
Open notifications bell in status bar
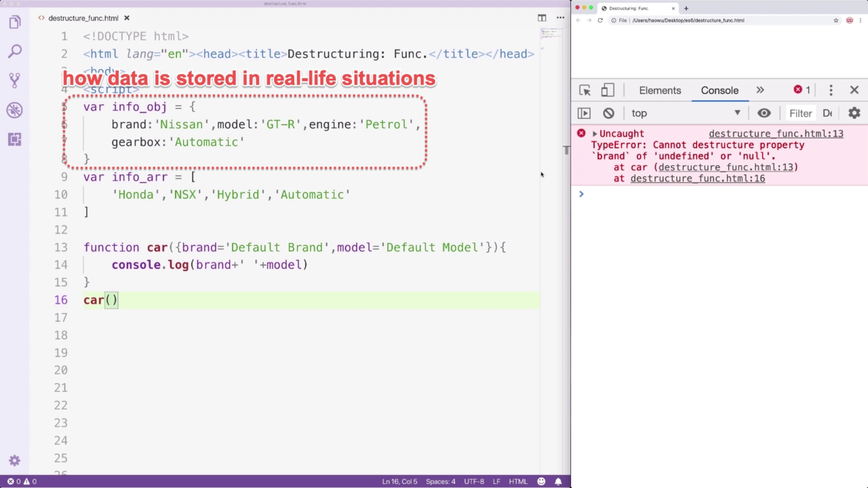[559, 482]
